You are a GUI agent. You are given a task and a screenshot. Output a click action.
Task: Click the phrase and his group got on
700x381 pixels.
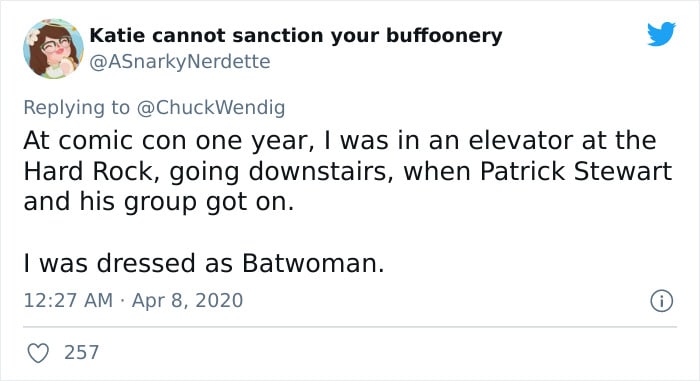pyautogui.click(x=159, y=202)
